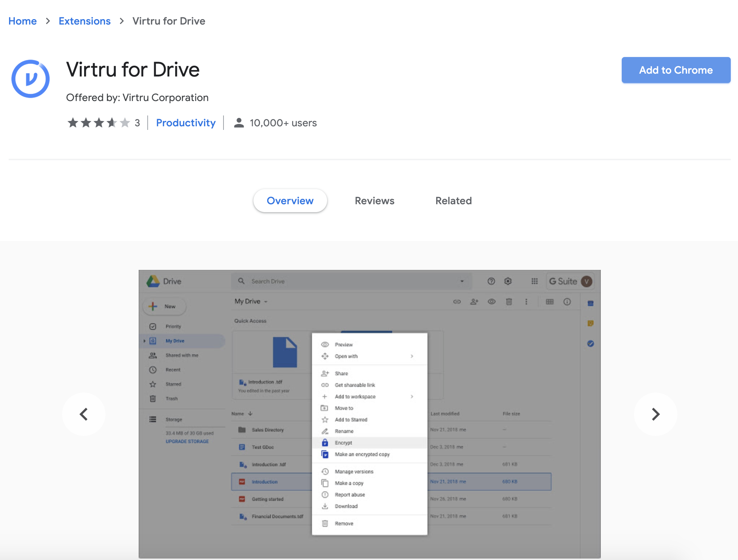Screen dimensions: 738x560
Task: Click the view details info icon
Action: pyautogui.click(x=567, y=302)
